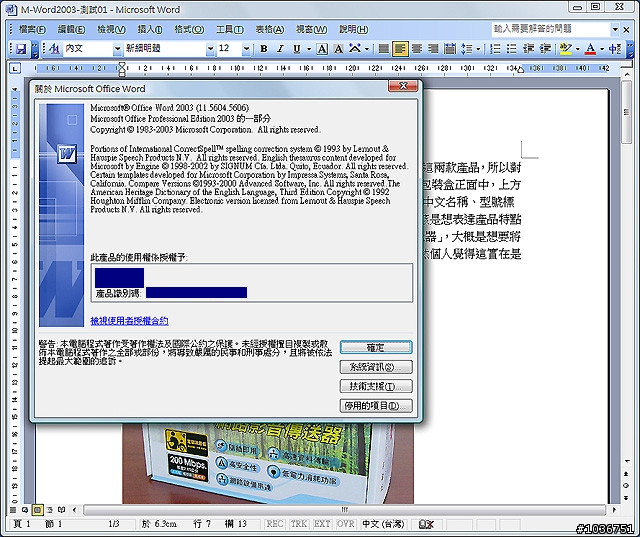This screenshot has width=640, height=537.
Task: Toggle OVR overtype mode indicator
Action: [346, 524]
